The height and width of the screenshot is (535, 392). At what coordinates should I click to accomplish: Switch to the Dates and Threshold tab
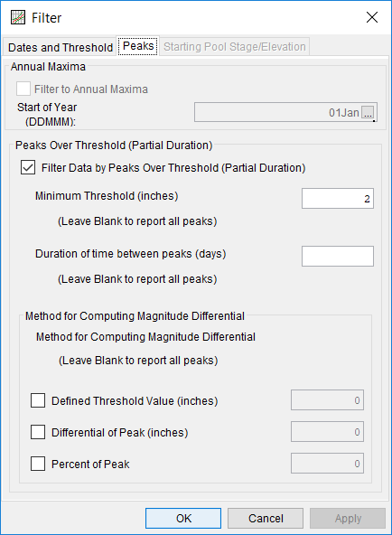coord(61,47)
